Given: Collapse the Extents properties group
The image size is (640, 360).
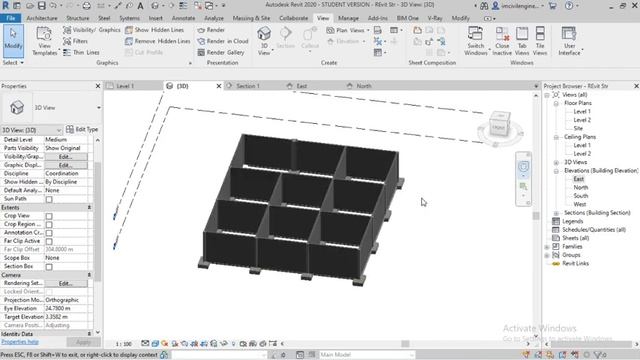Looking at the screenshot, I should pos(89,207).
